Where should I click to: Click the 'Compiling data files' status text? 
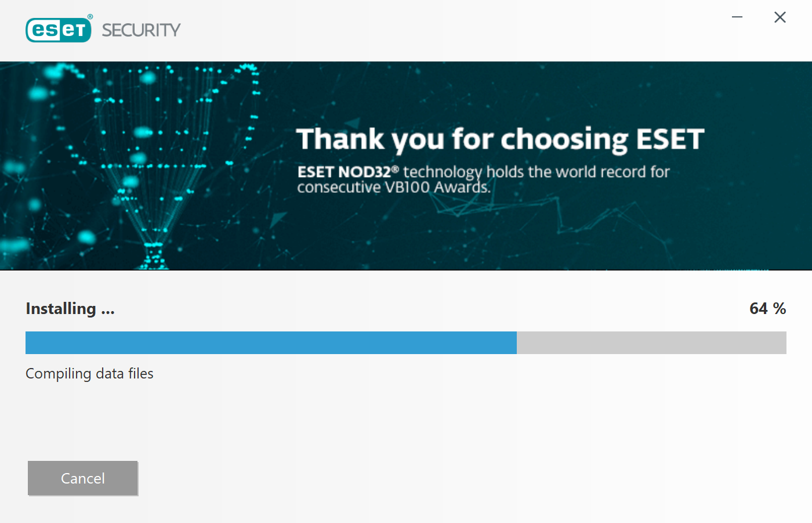[89, 374]
